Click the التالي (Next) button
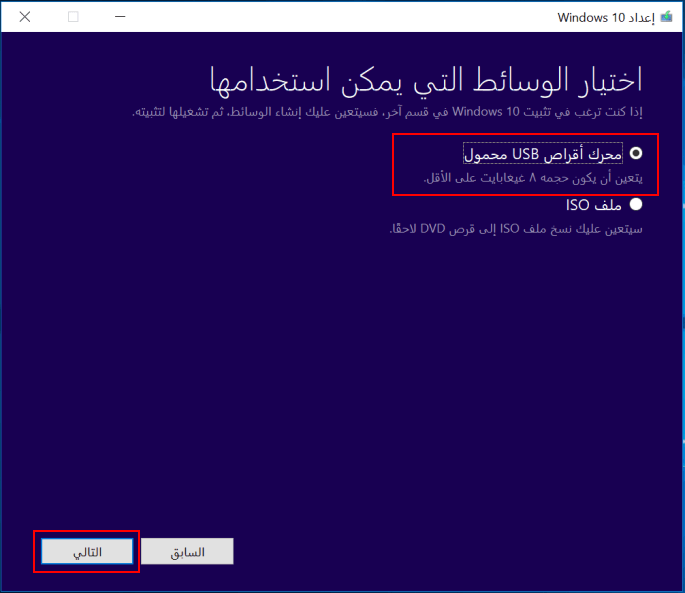This screenshot has height=593, width=685. [87, 551]
